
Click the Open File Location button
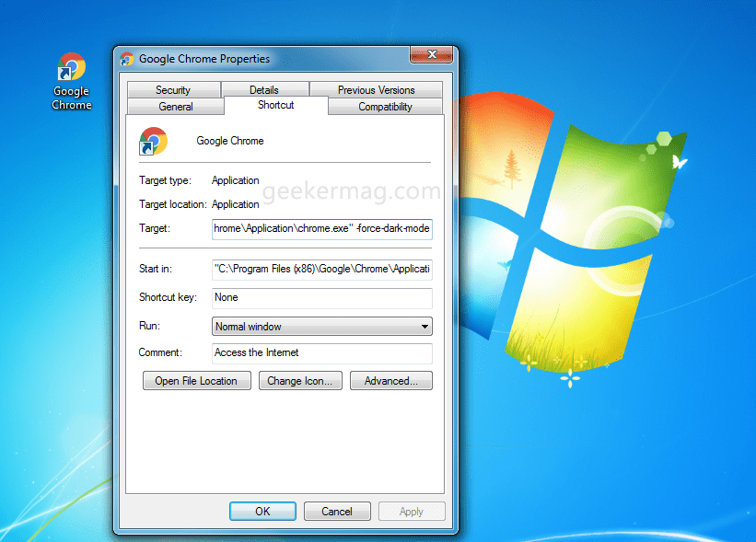(197, 381)
